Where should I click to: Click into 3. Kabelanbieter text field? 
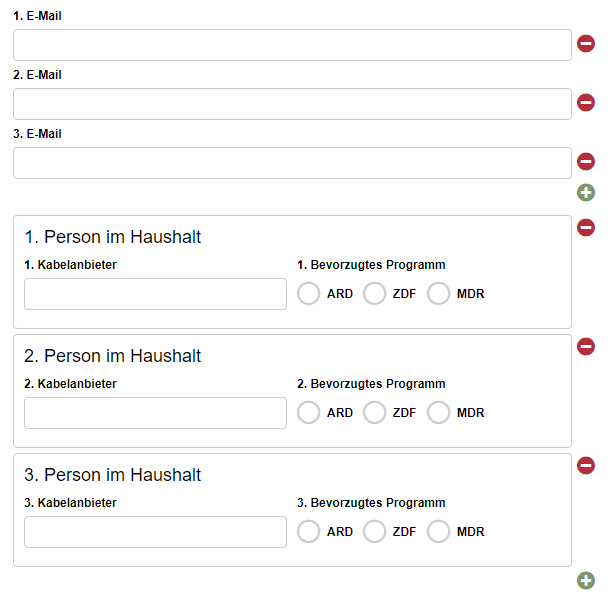(155, 532)
